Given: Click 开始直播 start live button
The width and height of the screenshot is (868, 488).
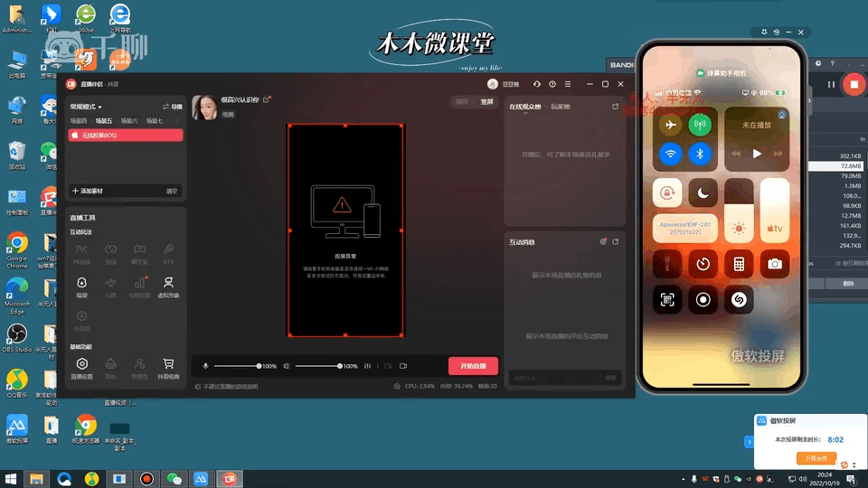Looking at the screenshot, I should tap(473, 366).
